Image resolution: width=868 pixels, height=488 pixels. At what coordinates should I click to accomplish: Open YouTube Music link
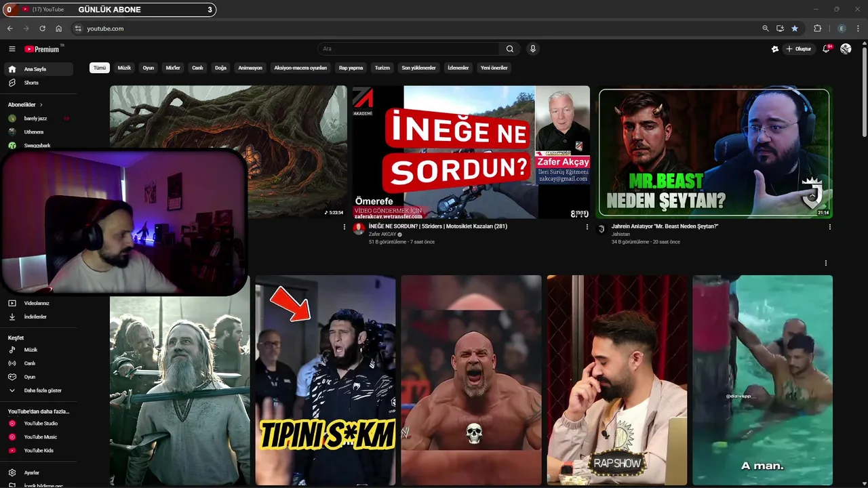point(38,437)
